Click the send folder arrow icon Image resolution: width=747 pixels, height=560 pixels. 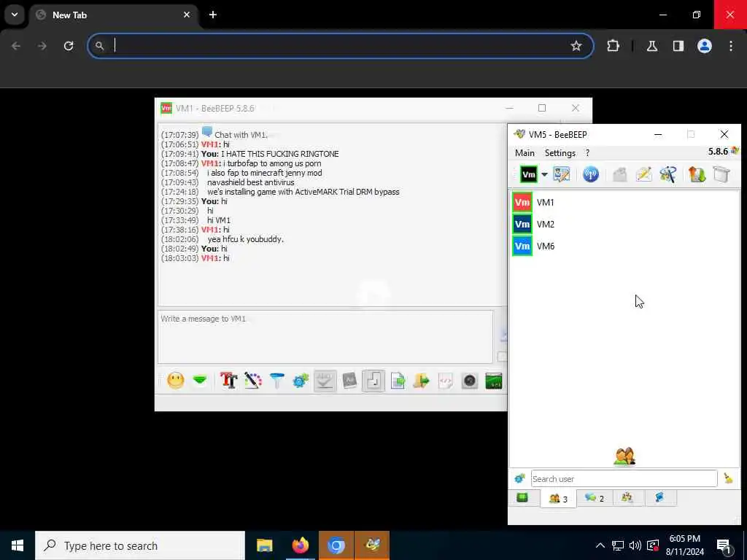(x=421, y=381)
